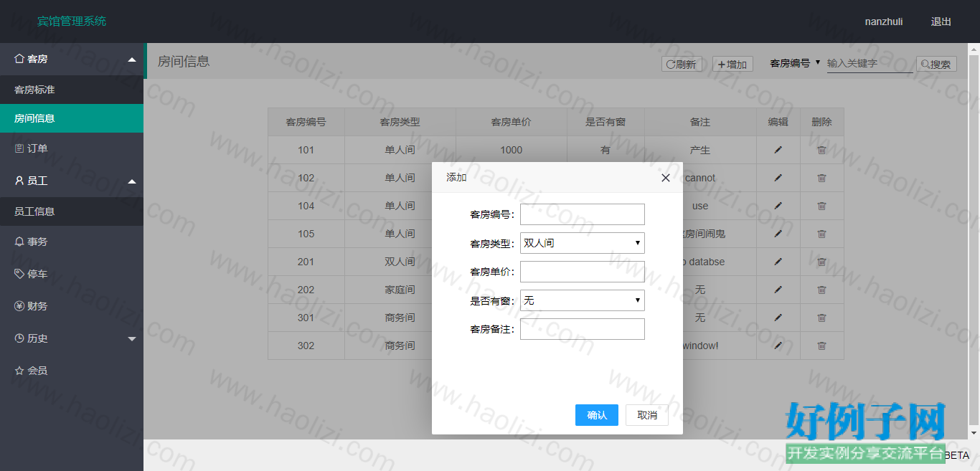Open 员工信息 in the sidebar

tap(72, 211)
